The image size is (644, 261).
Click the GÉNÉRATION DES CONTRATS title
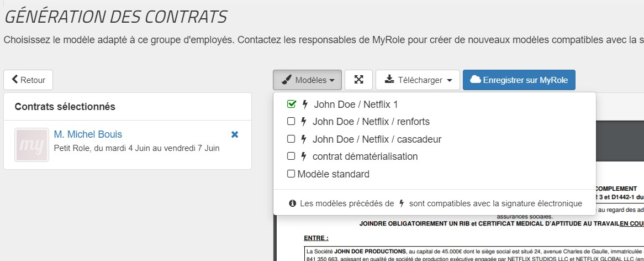(115, 17)
